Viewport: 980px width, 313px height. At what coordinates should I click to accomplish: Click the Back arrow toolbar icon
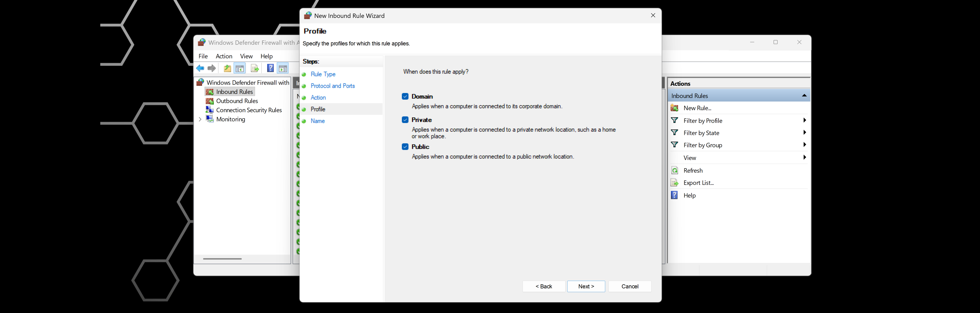(x=200, y=68)
